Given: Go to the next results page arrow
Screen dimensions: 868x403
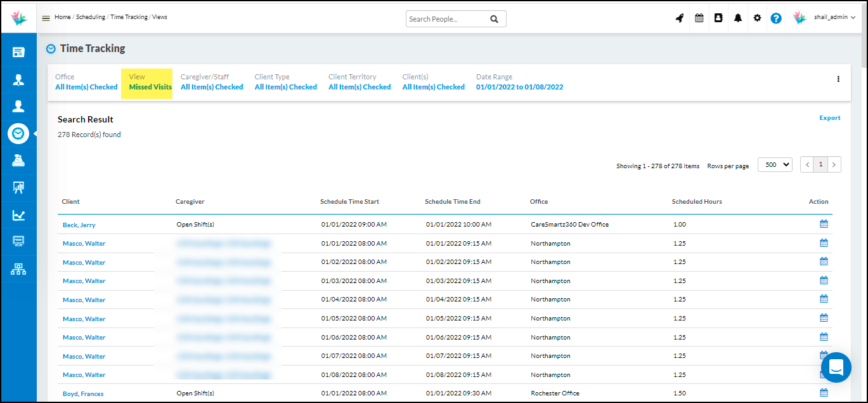Looking at the screenshot, I should (x=835, y=165).
